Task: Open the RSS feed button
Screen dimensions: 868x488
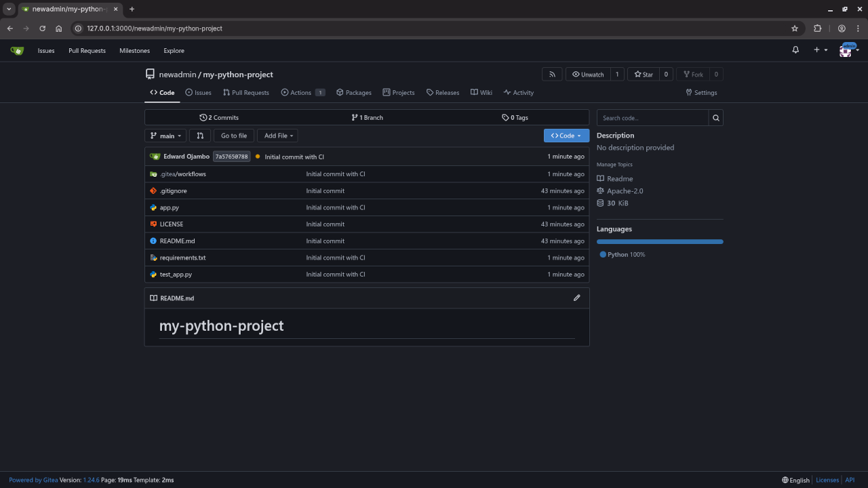Action: (552, 75)
